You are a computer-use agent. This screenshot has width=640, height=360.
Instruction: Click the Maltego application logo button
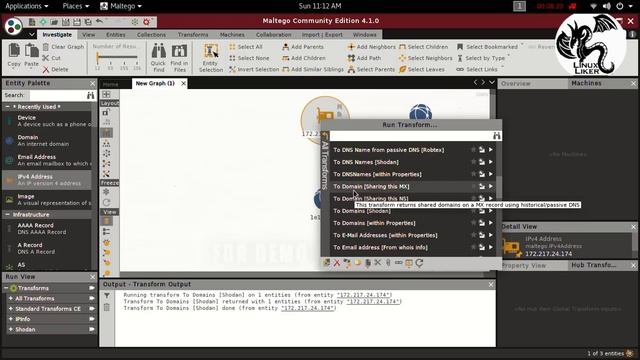click(13, 26)
